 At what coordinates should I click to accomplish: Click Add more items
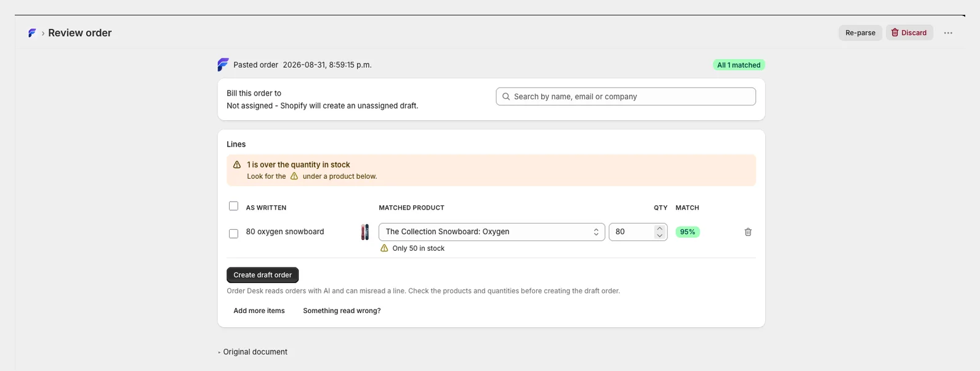(x=259, y=311)
